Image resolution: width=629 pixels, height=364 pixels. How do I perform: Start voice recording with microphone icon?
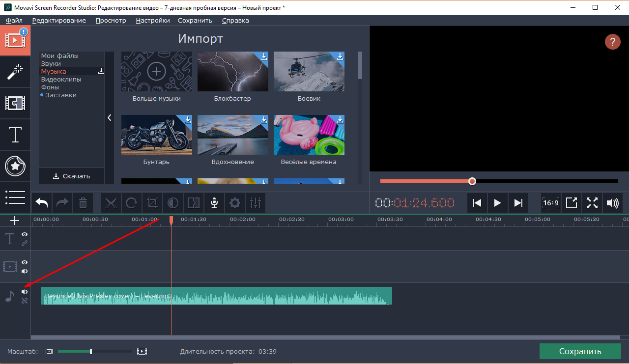[214, 202]
